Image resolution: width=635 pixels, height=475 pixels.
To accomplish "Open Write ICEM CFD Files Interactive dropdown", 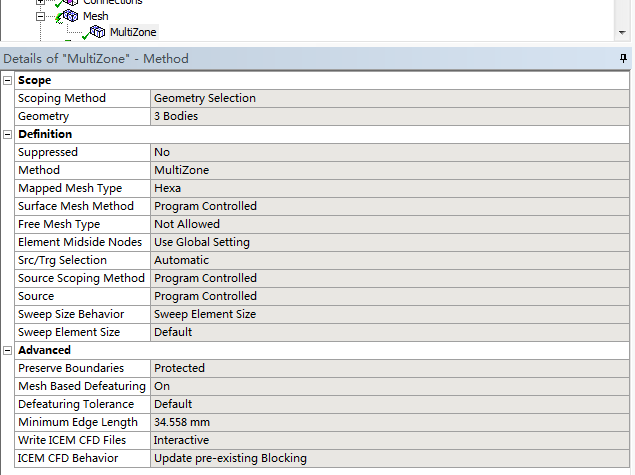I will pos(390,440).
